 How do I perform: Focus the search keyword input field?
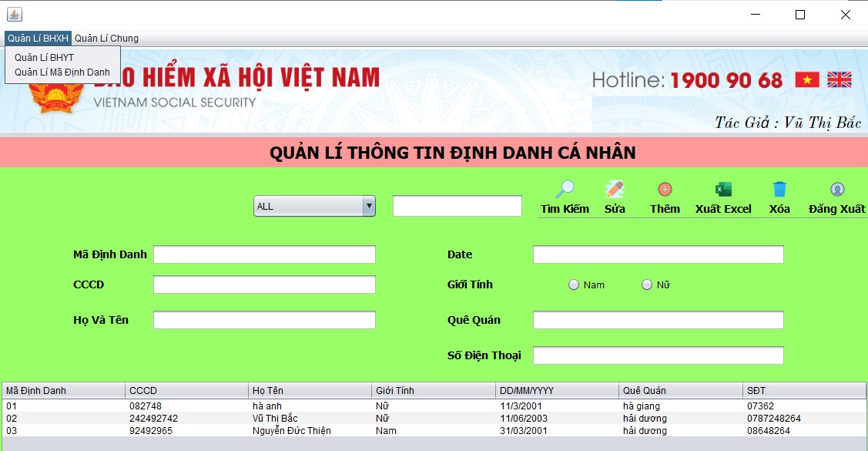457,206
